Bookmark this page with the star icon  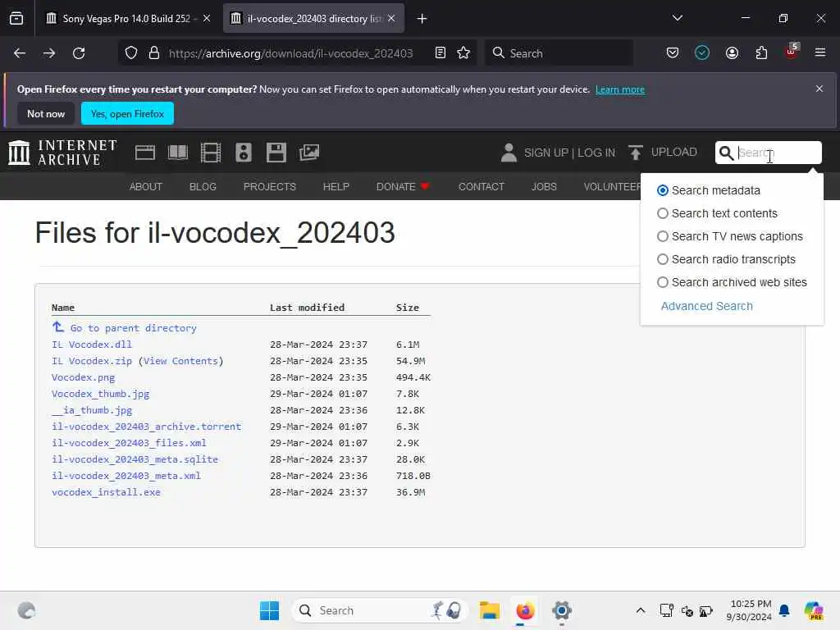463,53
